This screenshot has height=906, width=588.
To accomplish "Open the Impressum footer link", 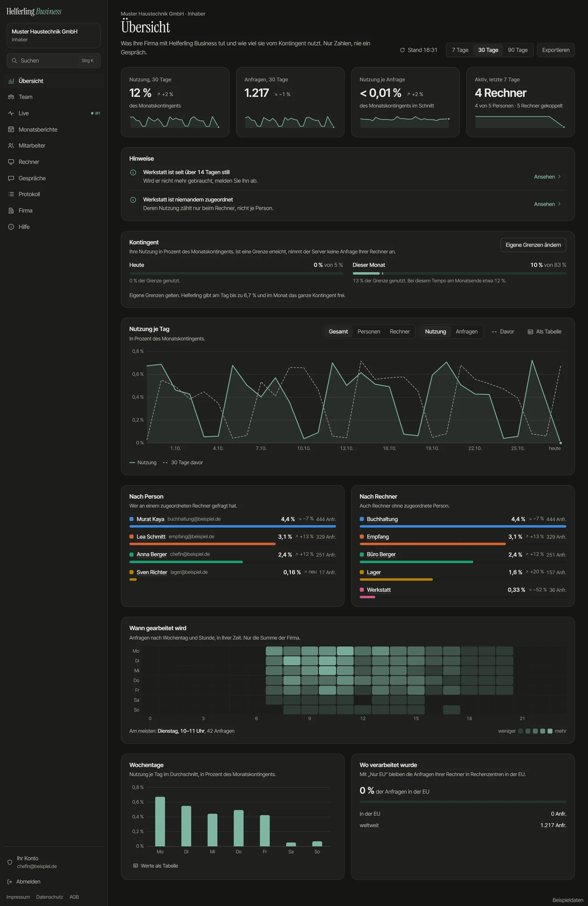I will tap(18, 897).
